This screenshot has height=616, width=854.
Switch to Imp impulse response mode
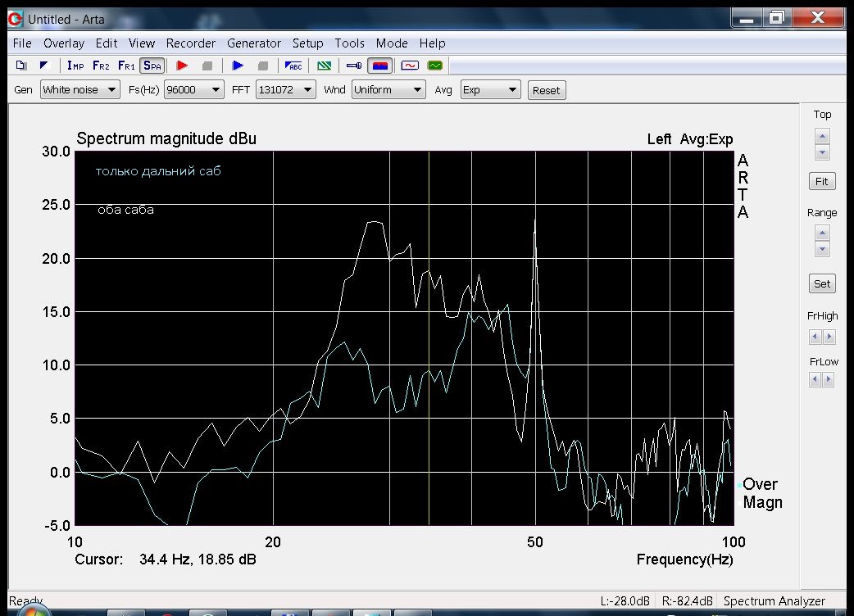coord(75,66)
